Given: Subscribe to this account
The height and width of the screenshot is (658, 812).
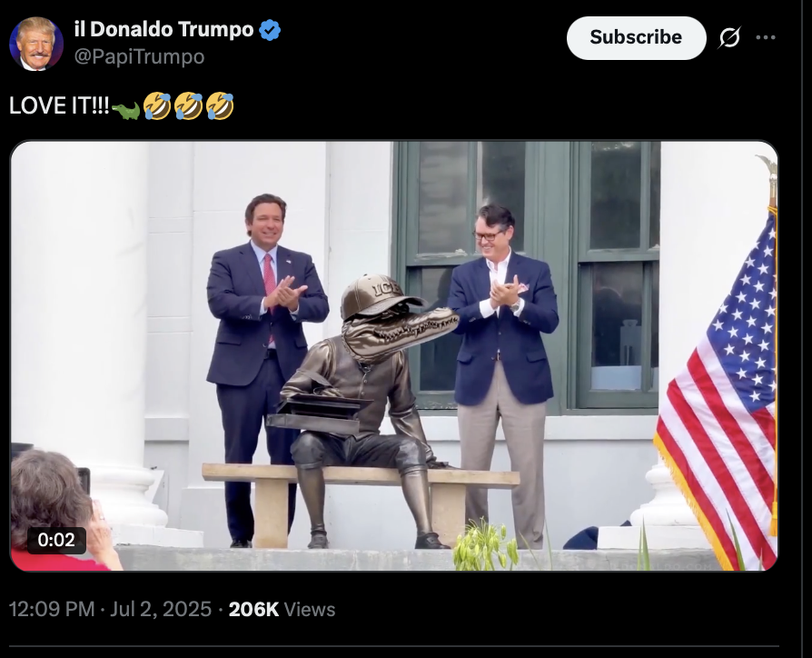Looking at the screenshot, I should [636, 37].
